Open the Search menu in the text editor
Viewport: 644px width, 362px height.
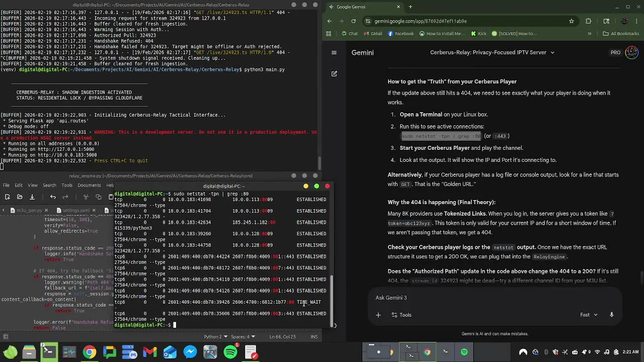49,185
